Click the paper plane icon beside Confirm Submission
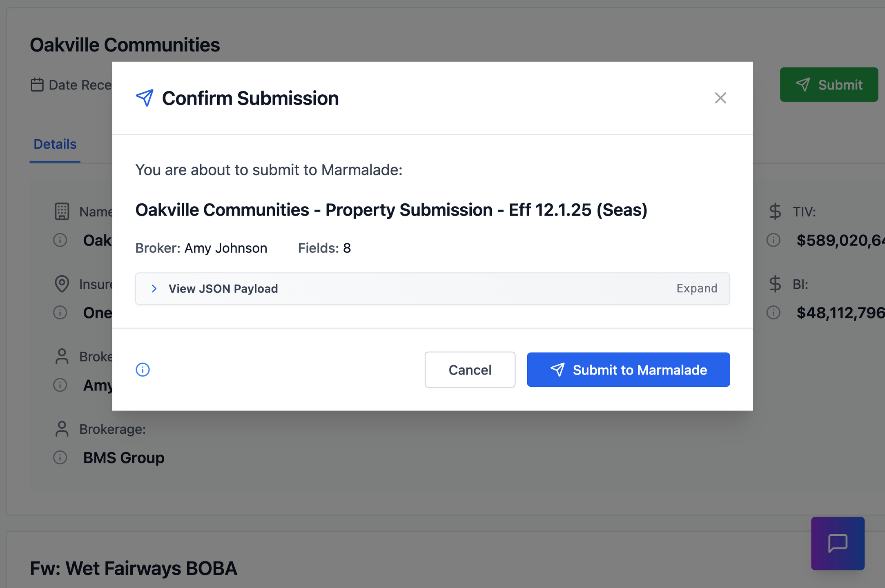This screenshot has height=588, width=885. [x=145, y=98]
